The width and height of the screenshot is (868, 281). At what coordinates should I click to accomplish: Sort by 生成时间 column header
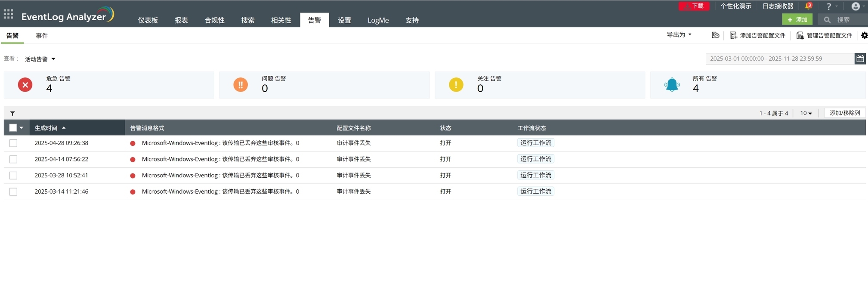pos(46,128)
